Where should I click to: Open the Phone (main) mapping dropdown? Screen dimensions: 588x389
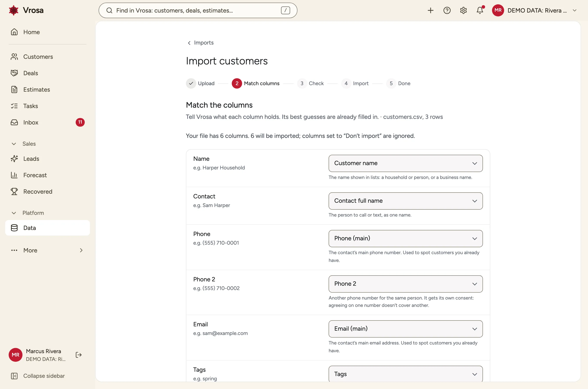point(405,238)
